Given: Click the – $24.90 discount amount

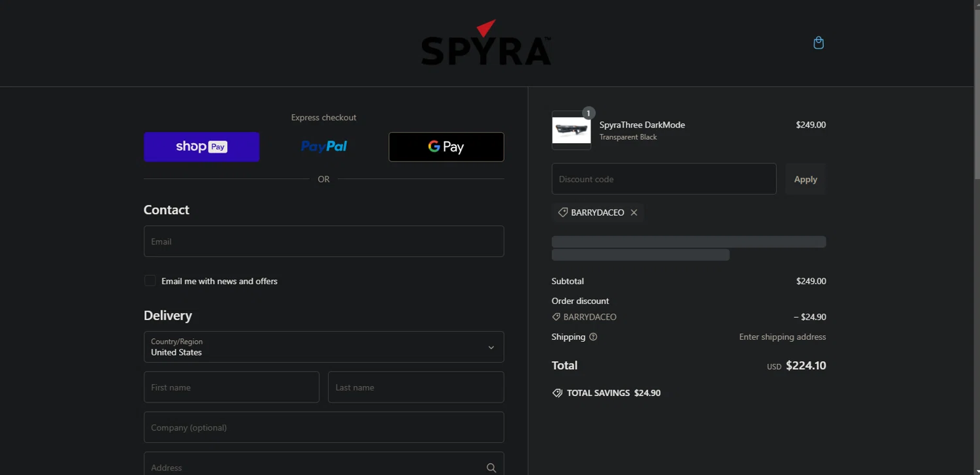Looking at the screenshot, I should (809, 317).
